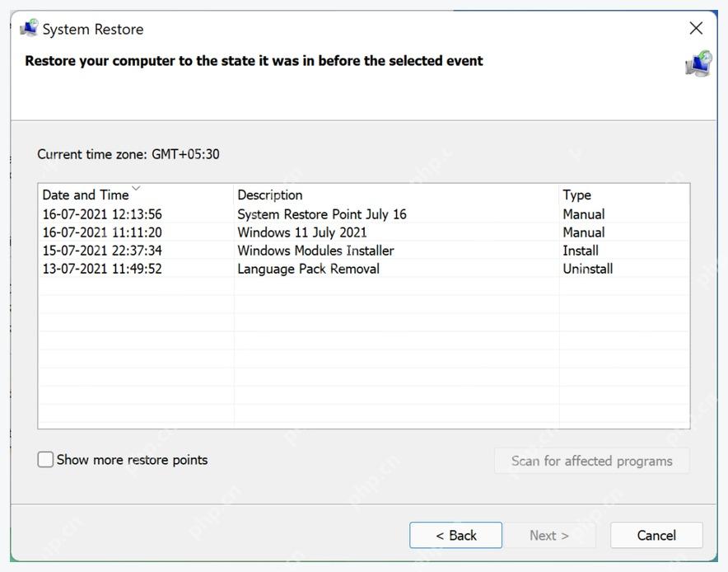Click the Current time zone GMT+05:30 text
Screen dimensions: 728x572
(x=128, y=154)
